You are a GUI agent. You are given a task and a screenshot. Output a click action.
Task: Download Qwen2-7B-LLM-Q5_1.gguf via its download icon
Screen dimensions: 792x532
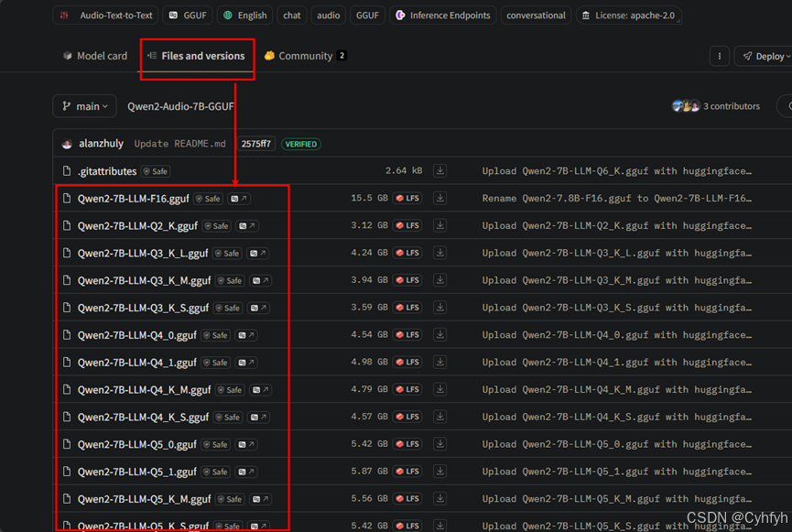(x=439, y=471)
